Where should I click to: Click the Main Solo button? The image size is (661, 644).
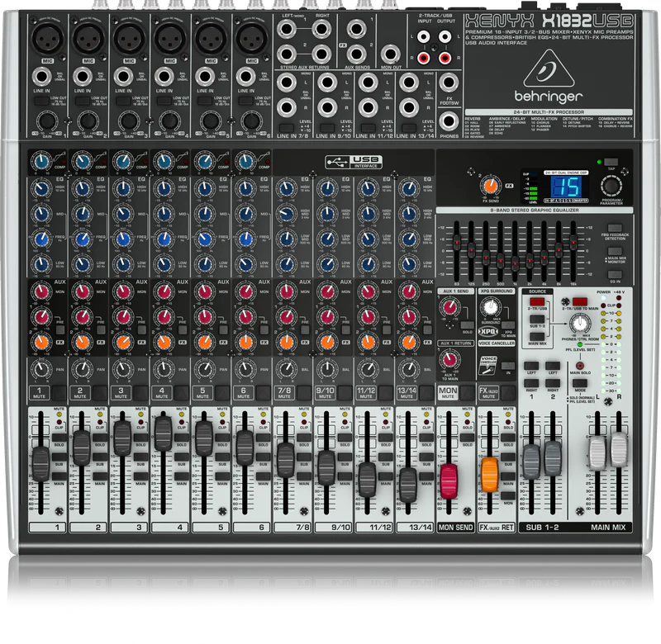click(x=580, y=366)
